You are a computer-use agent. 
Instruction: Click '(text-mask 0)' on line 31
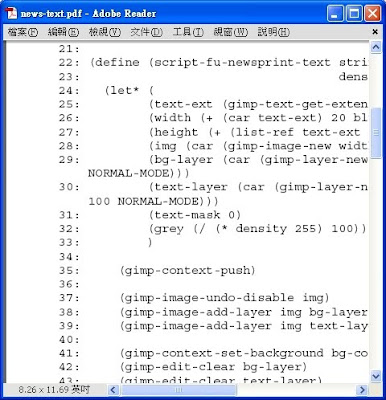click(x=195, y=215)
